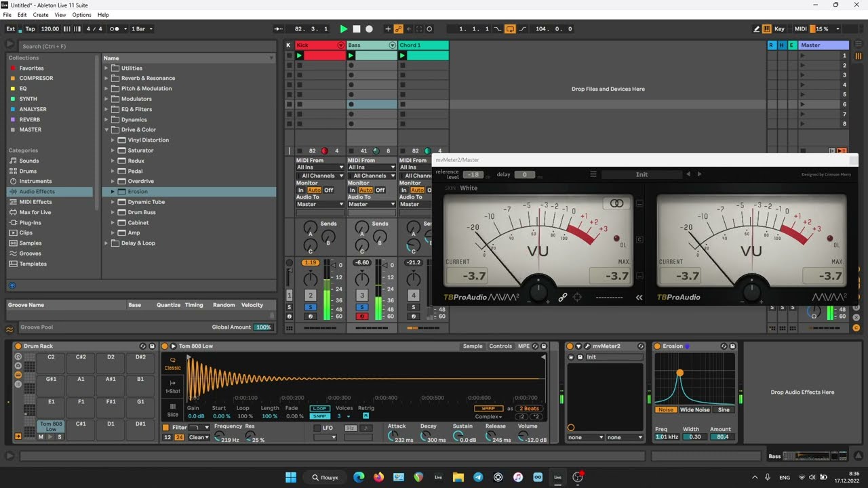
Task: Open Bass track All Channels dropdown
Action: coord(372,176)
